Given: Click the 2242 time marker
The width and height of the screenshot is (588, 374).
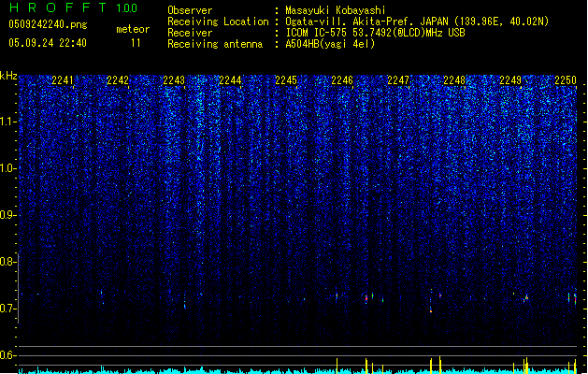Looking at the screenshot, I should click(118, 80).
